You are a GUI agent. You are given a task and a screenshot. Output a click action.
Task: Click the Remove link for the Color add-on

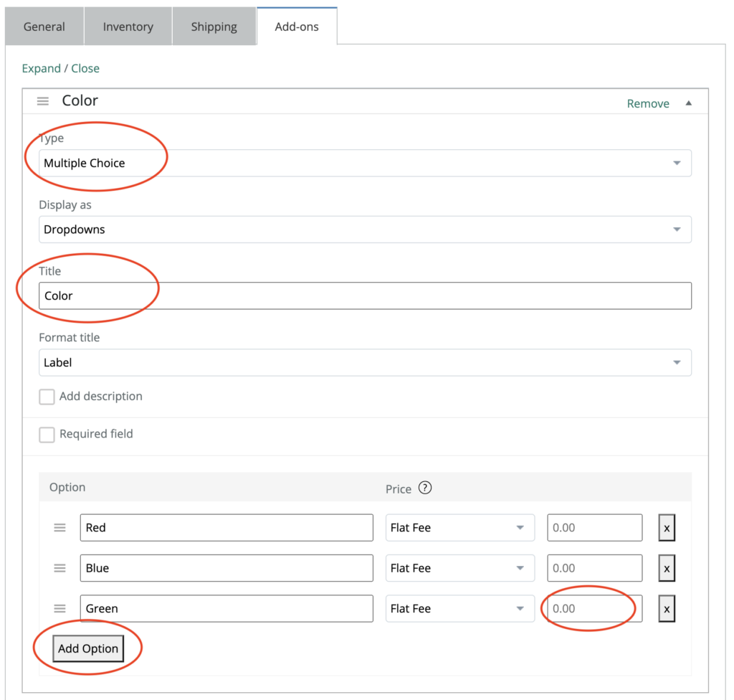pyautogui.click(x=648, y=103)
